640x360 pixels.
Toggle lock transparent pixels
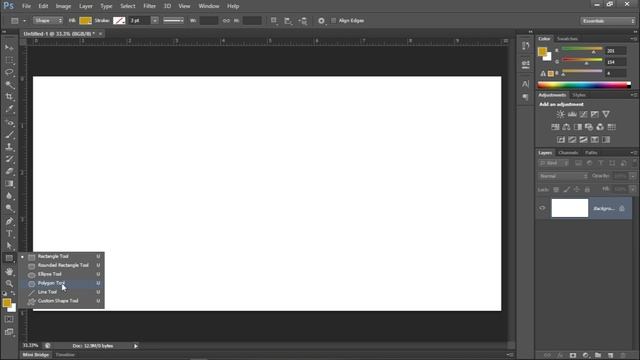click(x=556, y=189)
